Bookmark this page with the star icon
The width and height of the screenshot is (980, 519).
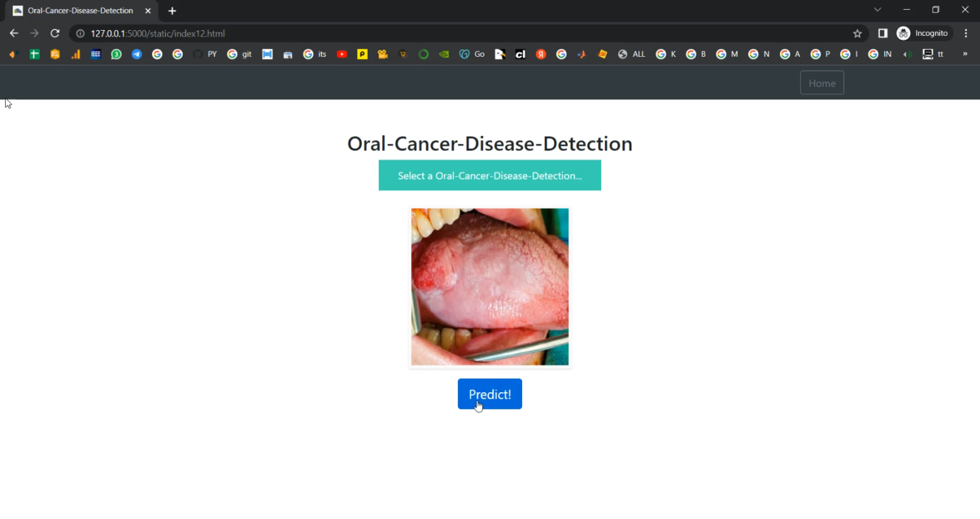(857, 33)
